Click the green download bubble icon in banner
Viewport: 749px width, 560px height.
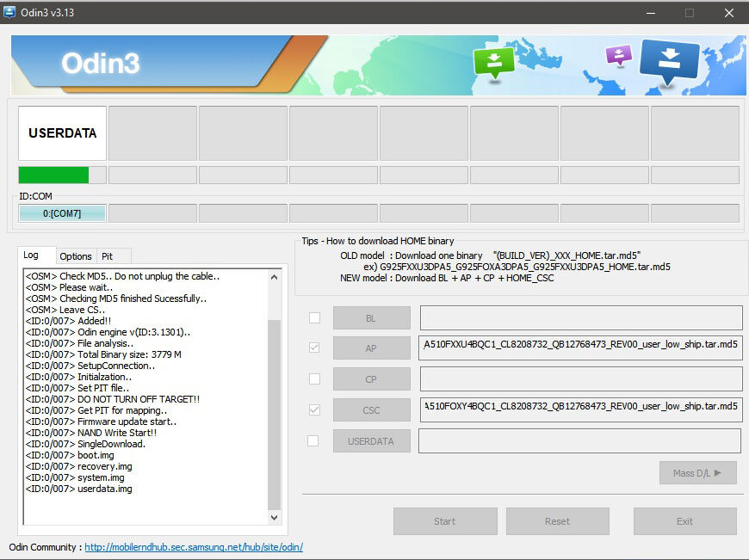click(493, 63)
